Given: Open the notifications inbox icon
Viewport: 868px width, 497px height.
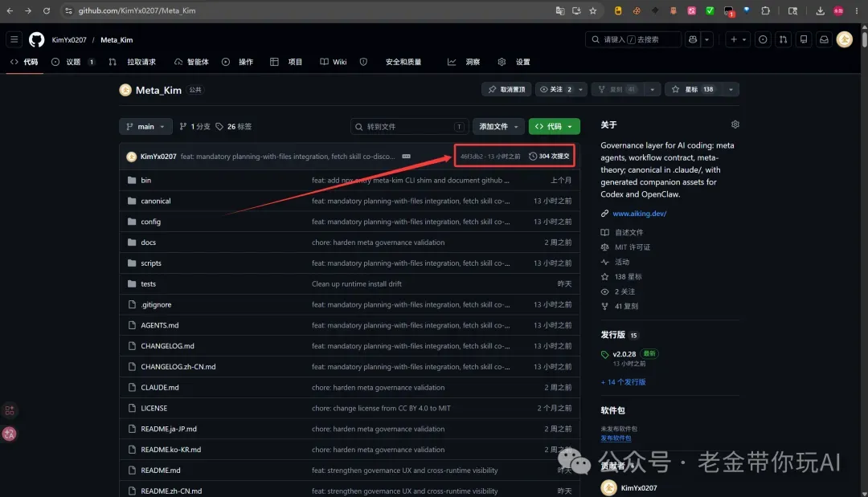Looking at the screenshot, I should [x=825, y=40].
